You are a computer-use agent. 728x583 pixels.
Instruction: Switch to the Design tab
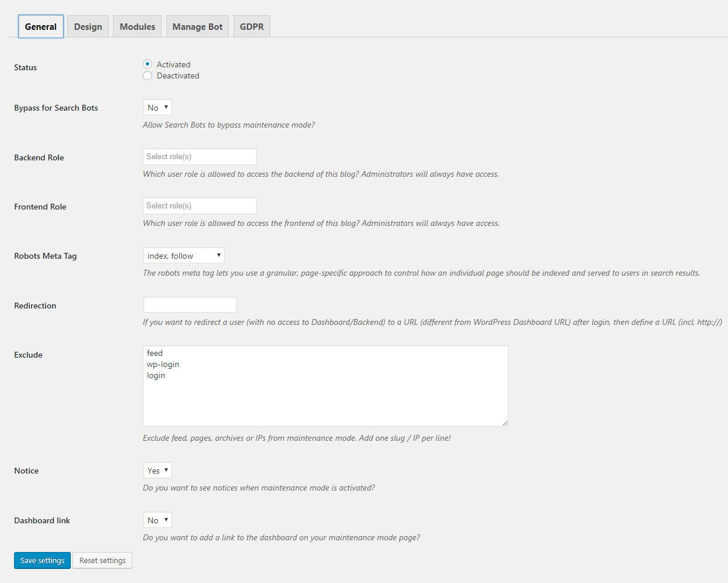[x=88, y=26]
